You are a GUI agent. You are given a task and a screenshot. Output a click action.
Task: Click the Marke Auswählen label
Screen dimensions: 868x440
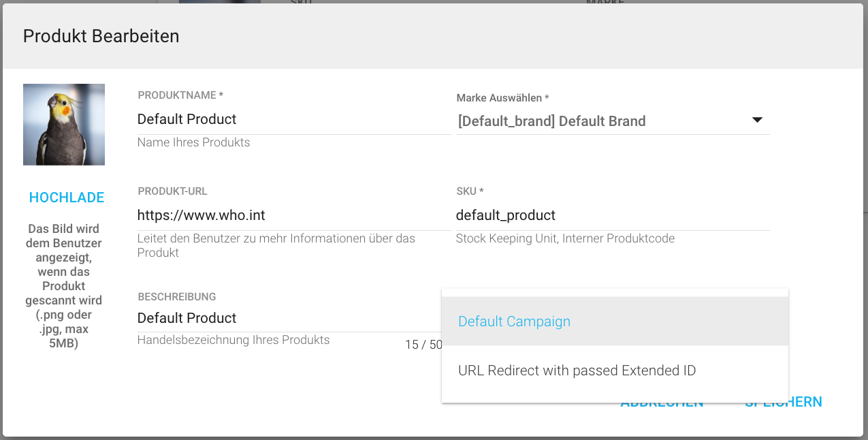point(502,98)
